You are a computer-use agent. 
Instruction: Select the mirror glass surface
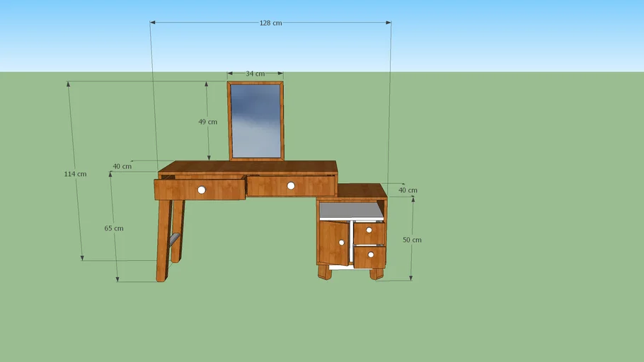coord(255,120)
